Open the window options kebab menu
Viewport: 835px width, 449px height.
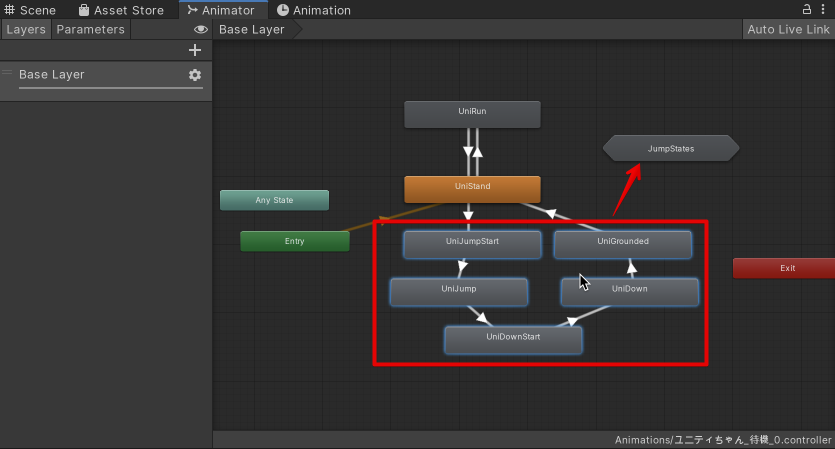823,9
